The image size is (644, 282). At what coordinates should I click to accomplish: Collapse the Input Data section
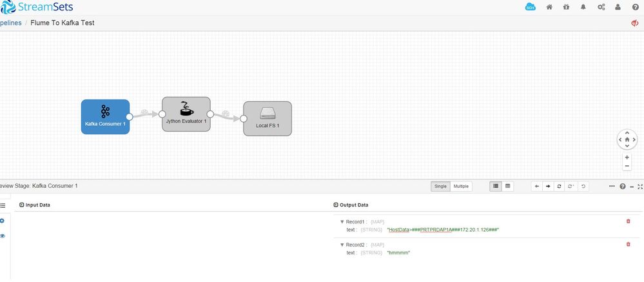point(22,205)
